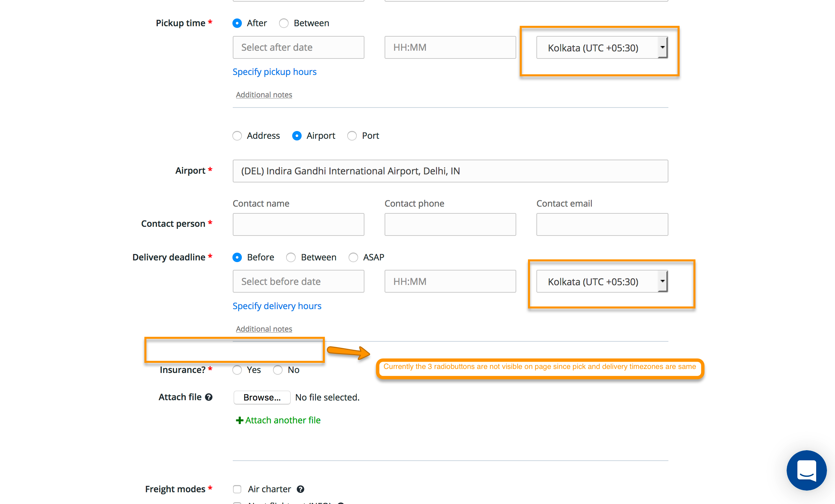Choose the ASAP delivery deadline option
This screenshot has height=504, width=835.
click(x=353, y=257)
